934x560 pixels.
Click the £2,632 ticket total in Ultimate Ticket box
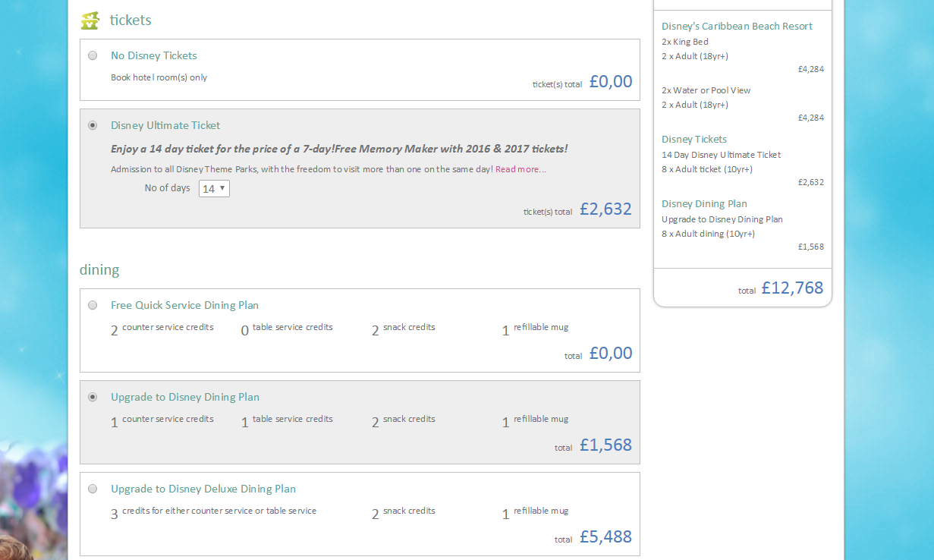(605, 209)
